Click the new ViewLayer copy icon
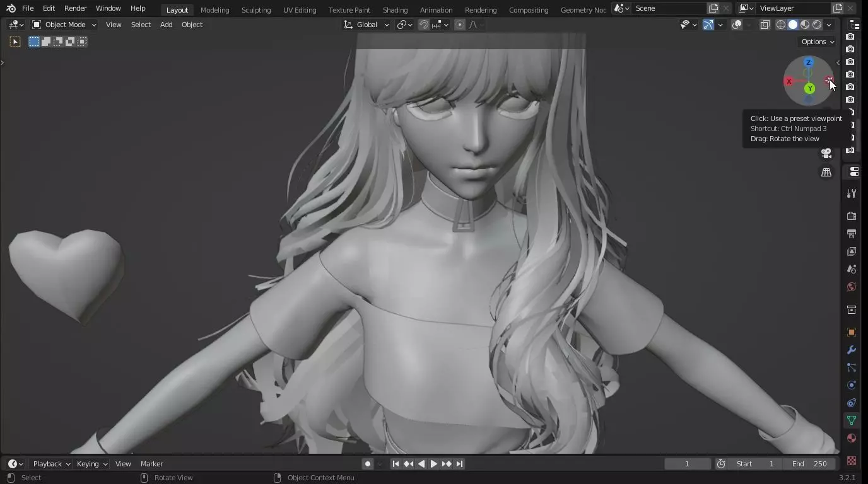Viewport: 868px width, 484px height. [838, 8]
